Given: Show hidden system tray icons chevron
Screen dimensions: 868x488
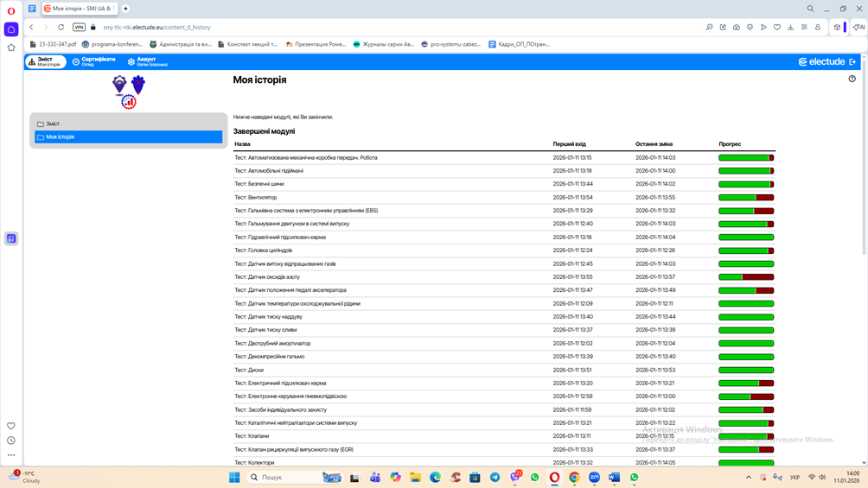Looking at the screenshot, I should tap(749, 477).
